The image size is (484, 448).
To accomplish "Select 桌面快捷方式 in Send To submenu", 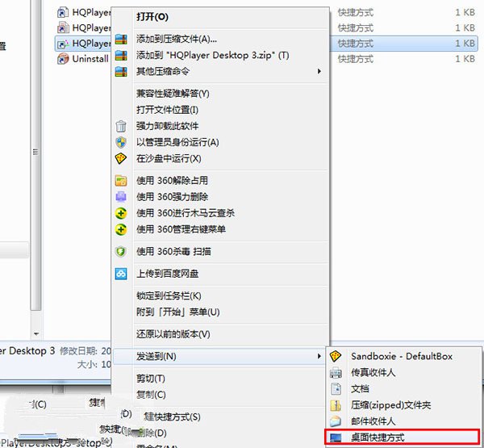I will click(403, 438).
